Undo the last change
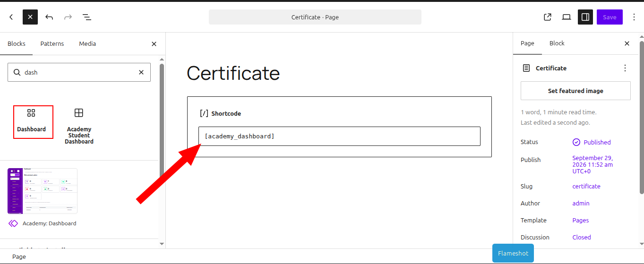 coord(49,17)
